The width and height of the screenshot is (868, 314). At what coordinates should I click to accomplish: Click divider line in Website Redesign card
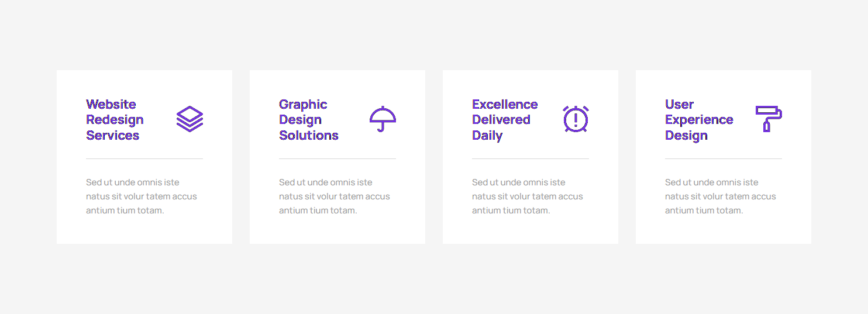144,158
